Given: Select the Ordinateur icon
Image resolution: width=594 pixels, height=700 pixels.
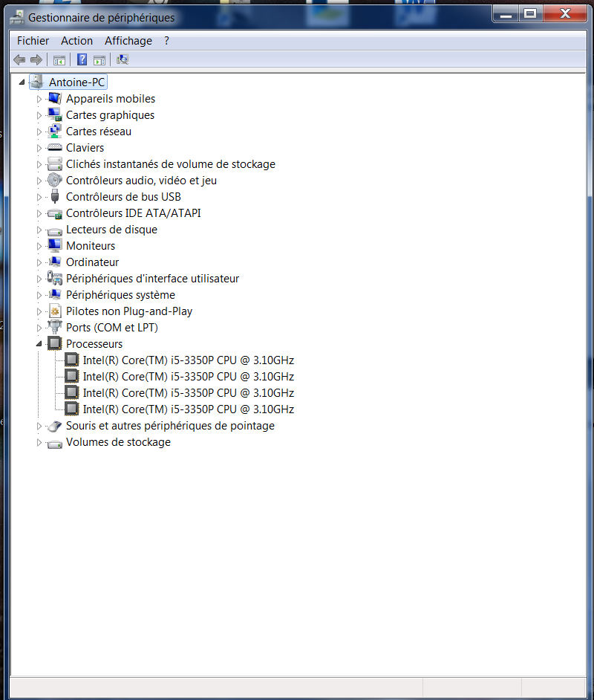Looking at the screenshot, I should [x=55, y=262].
